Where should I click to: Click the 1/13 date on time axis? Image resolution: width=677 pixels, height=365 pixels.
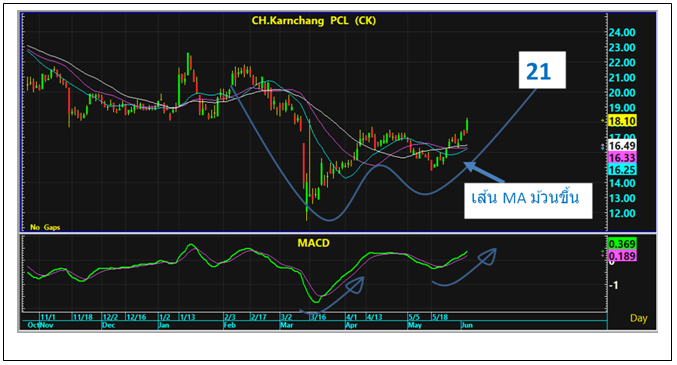click(x=187, y=317)
